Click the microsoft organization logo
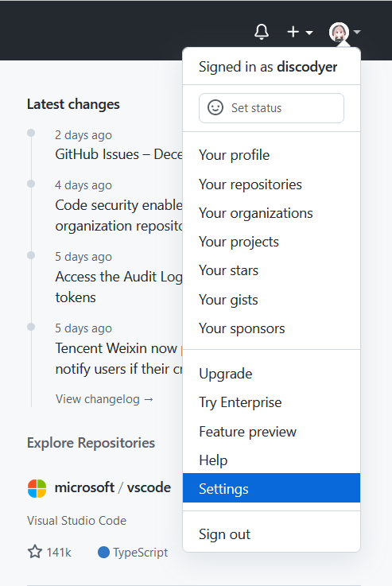The height and width of the screenshot is (586, 392). pos(37,488)
